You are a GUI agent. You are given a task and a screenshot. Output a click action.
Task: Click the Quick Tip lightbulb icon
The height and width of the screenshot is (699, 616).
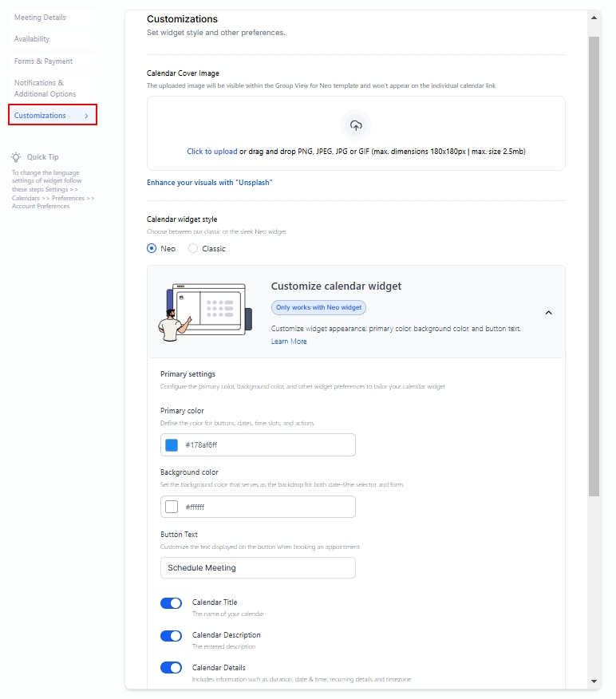[x=16, y=157]
